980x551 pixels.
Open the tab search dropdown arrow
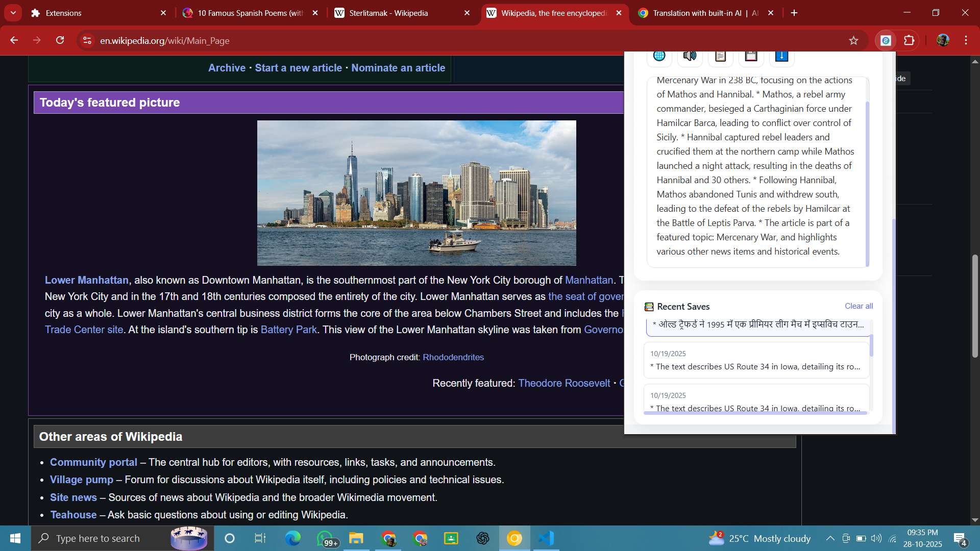point(13,13)
